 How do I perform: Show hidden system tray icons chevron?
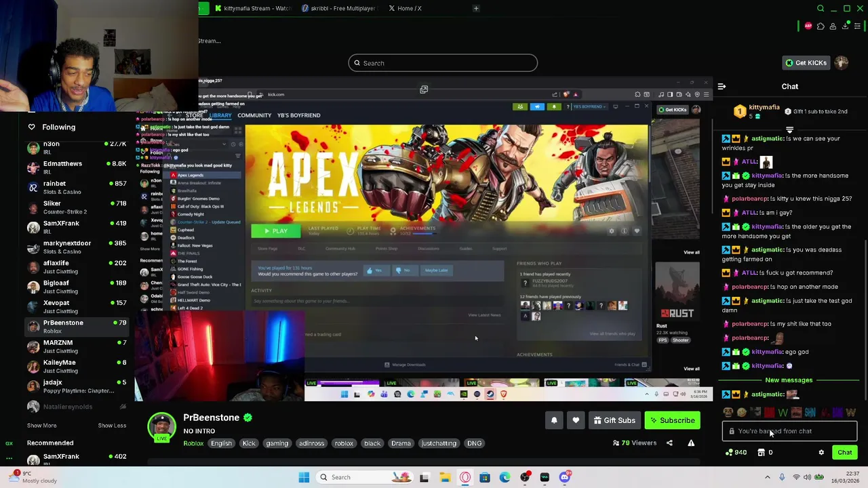768,477
